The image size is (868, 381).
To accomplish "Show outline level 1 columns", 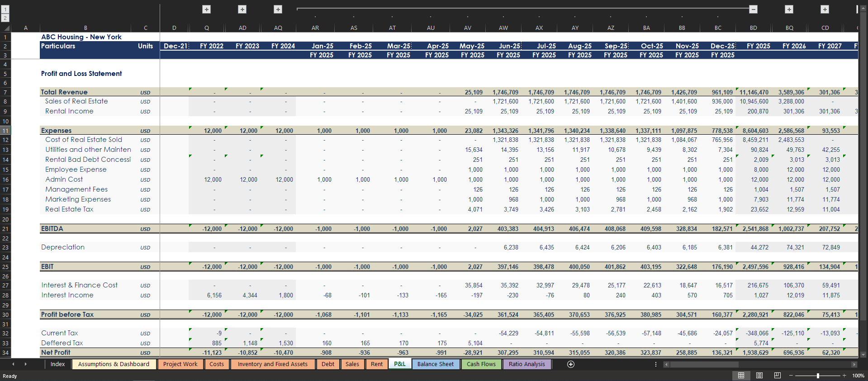I will 5,9.
